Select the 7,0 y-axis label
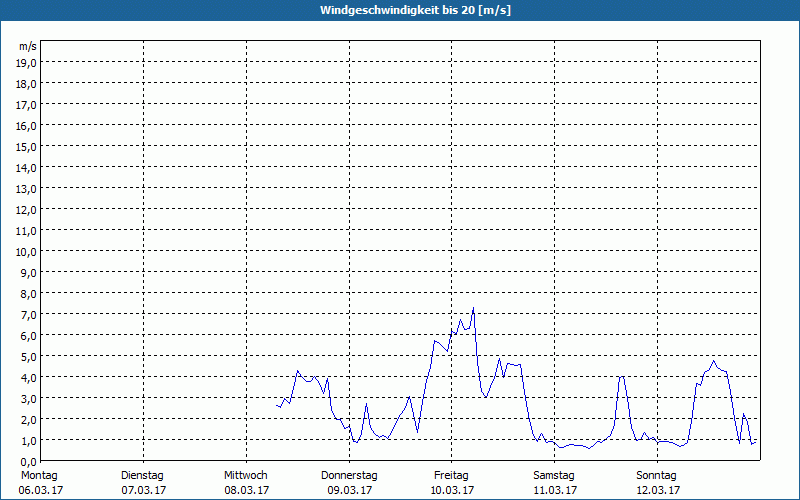The image size is (800, 500). (x=29, y=315)
